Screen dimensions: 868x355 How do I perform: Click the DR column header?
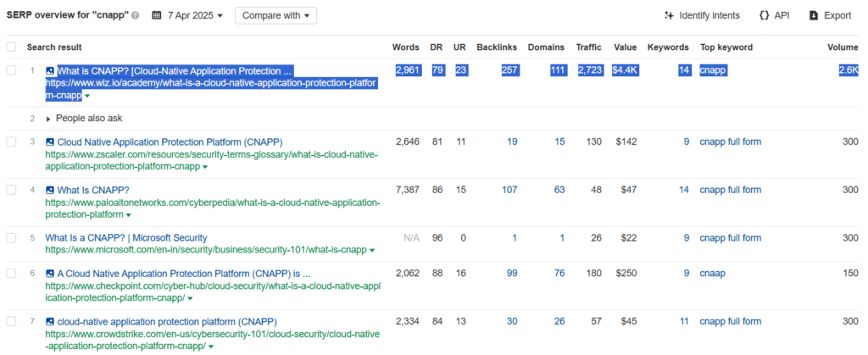pyautogui.click(x=437, y=47)
